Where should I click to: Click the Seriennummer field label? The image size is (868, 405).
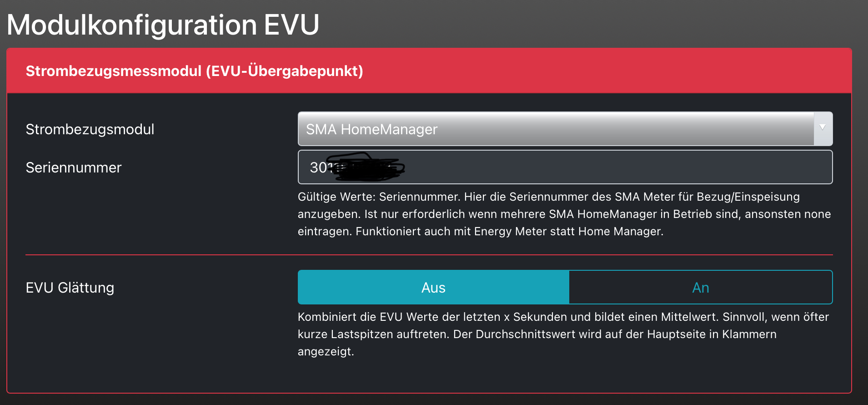74,167
